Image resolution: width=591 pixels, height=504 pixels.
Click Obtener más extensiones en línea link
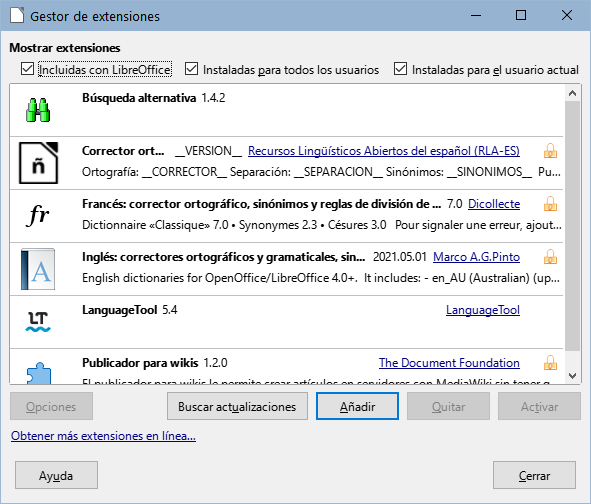point(103,436)
